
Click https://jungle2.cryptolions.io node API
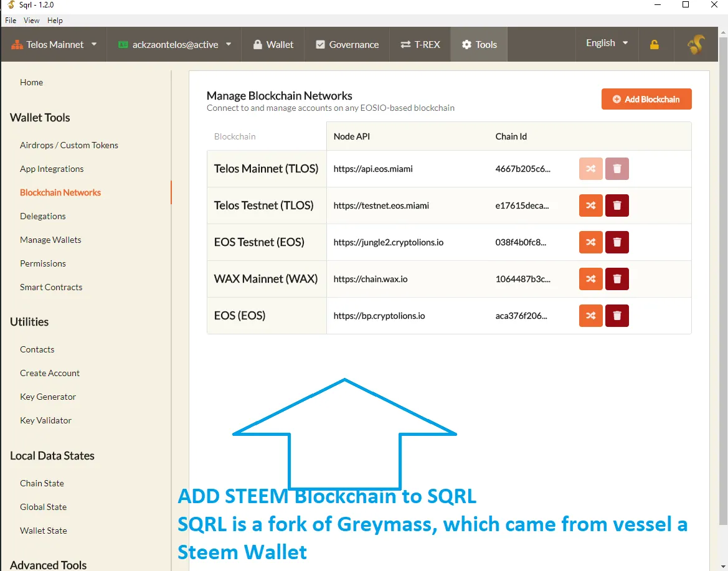(x=388, y=242)
